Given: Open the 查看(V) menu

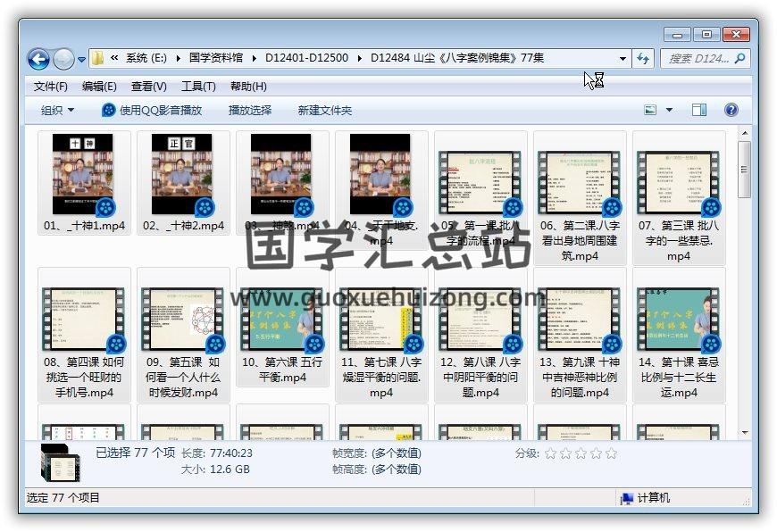Looking at the screenshot, I should tap(148, 87).
